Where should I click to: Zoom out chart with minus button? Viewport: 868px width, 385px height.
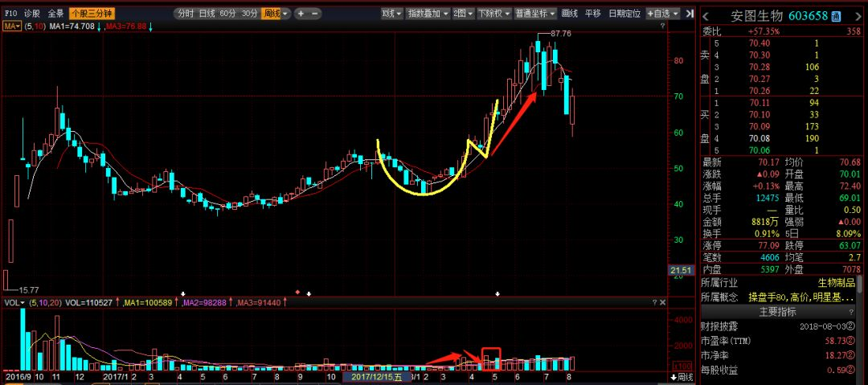pos(314,14)
